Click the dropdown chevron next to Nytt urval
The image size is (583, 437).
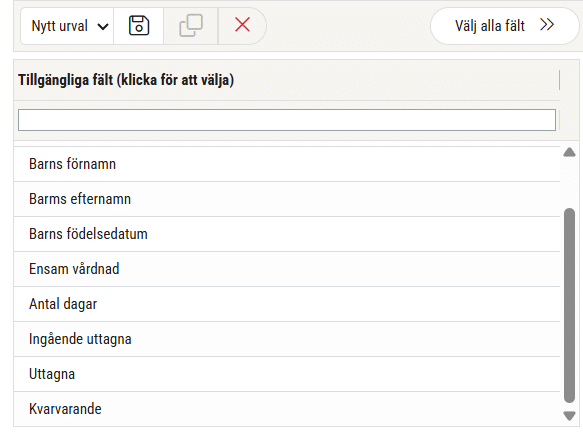coord(103,27)
